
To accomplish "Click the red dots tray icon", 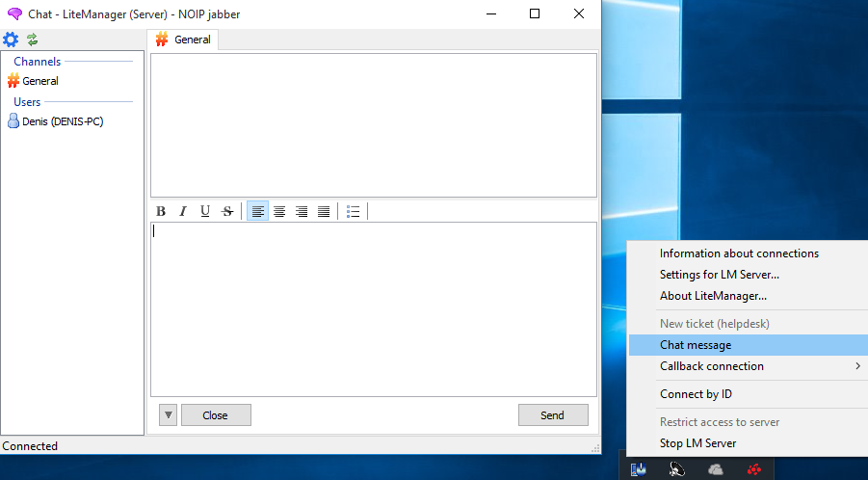I will (x=754, y=469).
